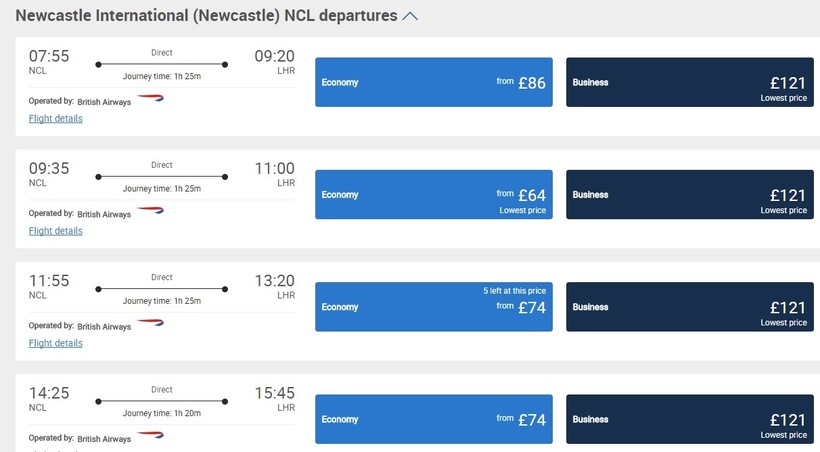
Task: Click British Airways logo on 09:35 flight
Action: point(150,211)
